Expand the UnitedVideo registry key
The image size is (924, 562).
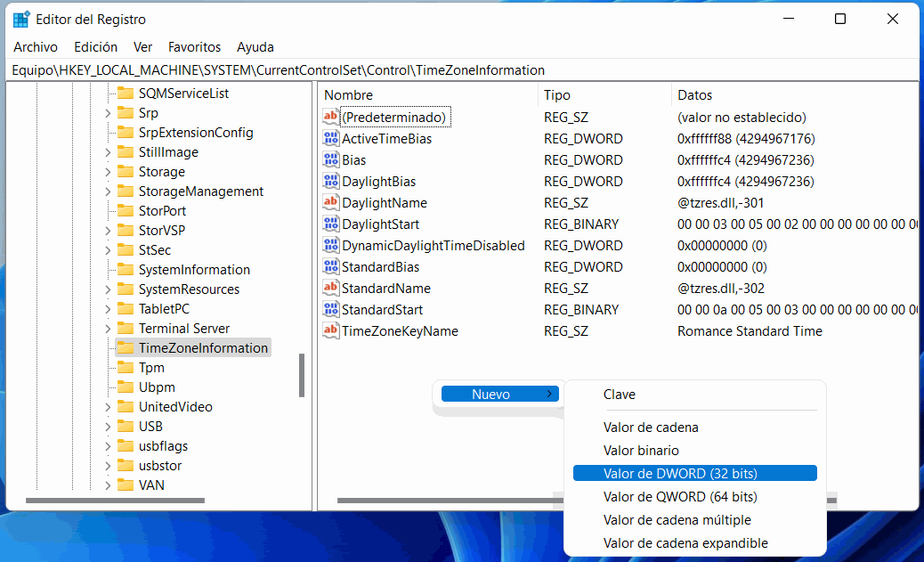click(108, 407)
